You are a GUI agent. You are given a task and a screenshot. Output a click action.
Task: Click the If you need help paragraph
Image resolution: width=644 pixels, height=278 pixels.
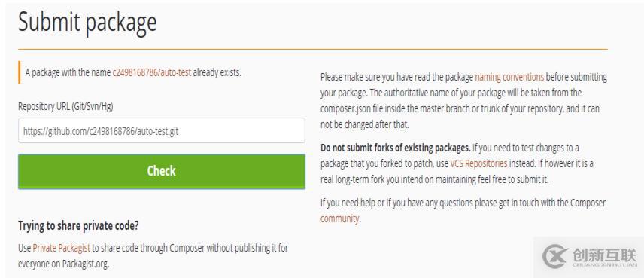click(x=463, y=211)
